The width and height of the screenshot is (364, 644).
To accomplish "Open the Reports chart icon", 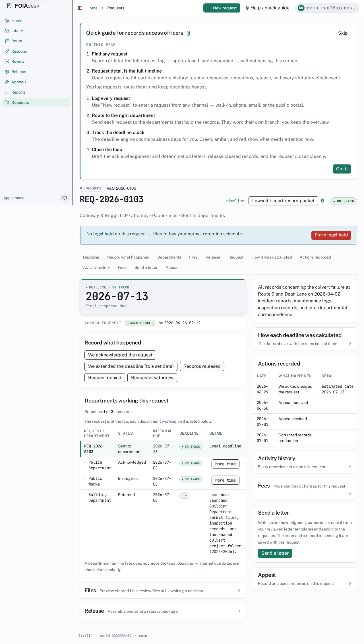I will [x=7, y=92].
